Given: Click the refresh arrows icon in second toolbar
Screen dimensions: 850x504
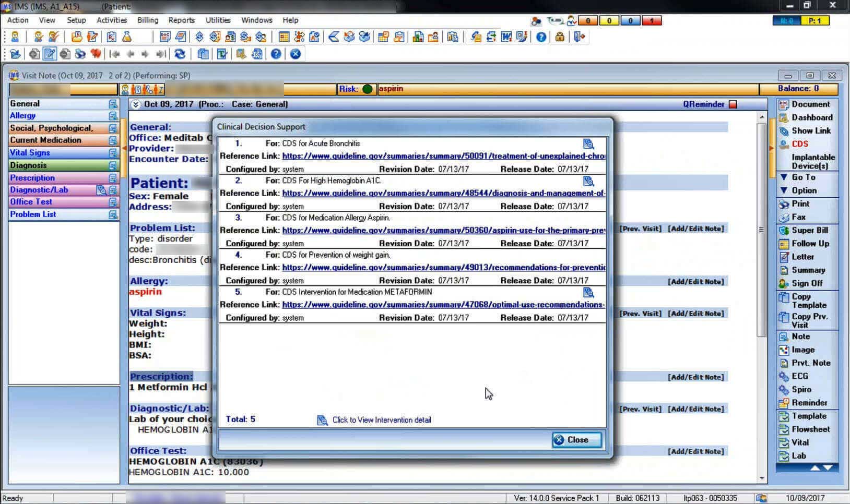Looking at the screenshot, I should pyautogui.click(x=180, y=54).
